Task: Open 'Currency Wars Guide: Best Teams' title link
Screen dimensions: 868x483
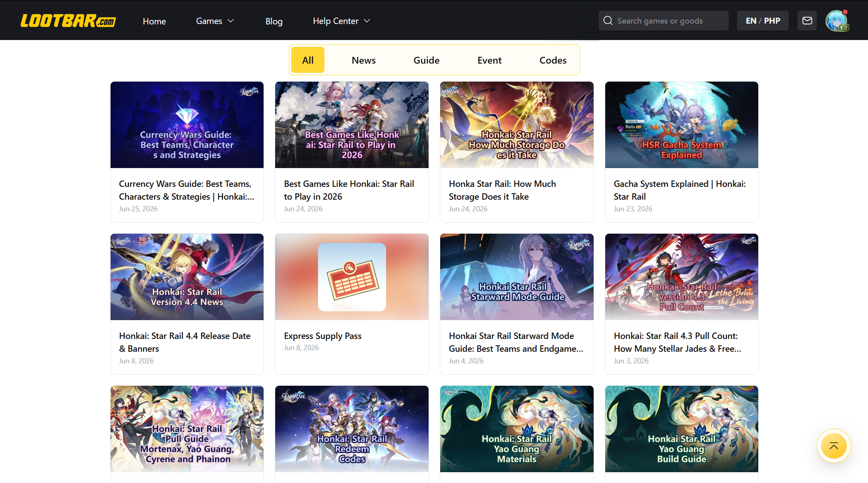Action: pos(187,190)
